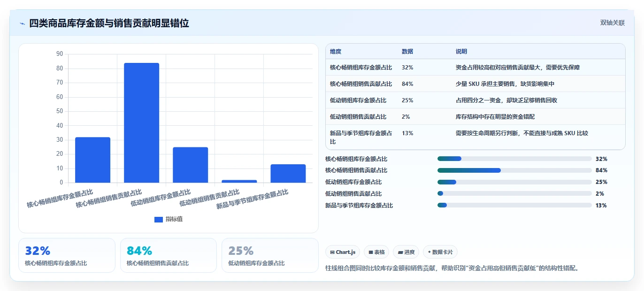
Task: Click the 84% progress bar for 核心畅销组销售贡献占比
Action: tap(514, 170)
